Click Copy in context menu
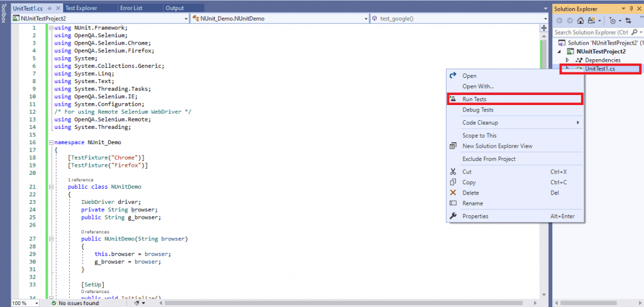This screenshot has width=644, height=307. pos(515,182)
